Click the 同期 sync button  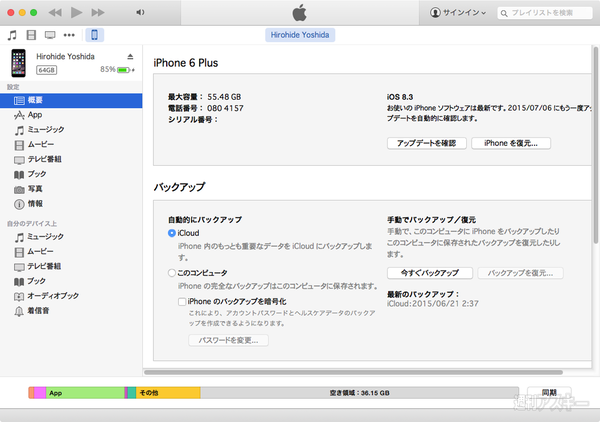(549, 393)
